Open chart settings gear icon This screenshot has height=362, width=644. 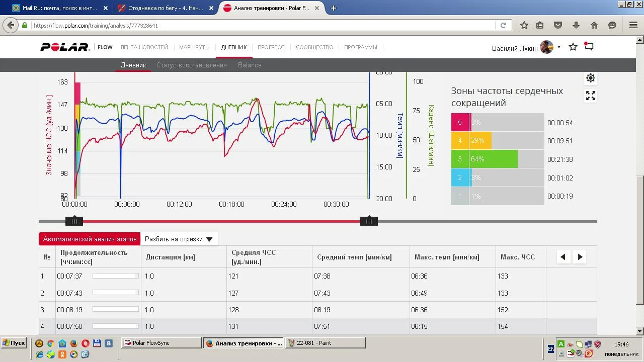[591, 78]
